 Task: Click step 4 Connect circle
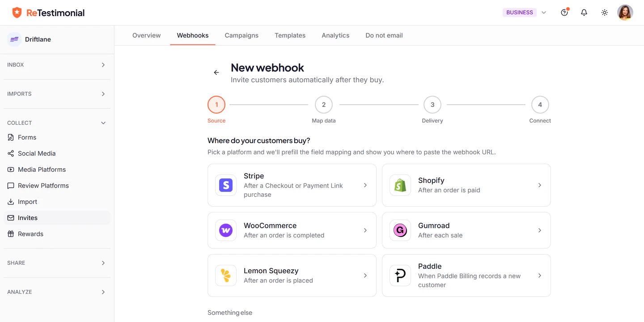[540, 105]
